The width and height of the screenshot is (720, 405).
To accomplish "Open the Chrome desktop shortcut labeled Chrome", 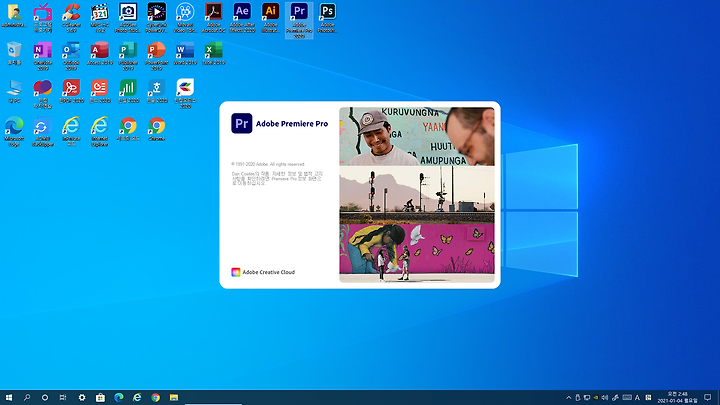I will tap(157, 129).
